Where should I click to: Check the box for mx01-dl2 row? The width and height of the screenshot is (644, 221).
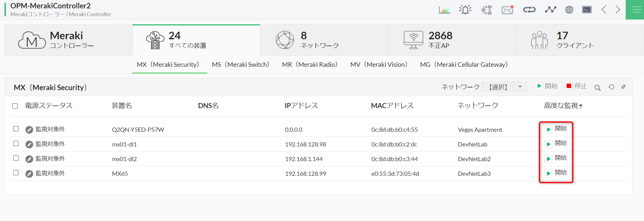point(16,158)
